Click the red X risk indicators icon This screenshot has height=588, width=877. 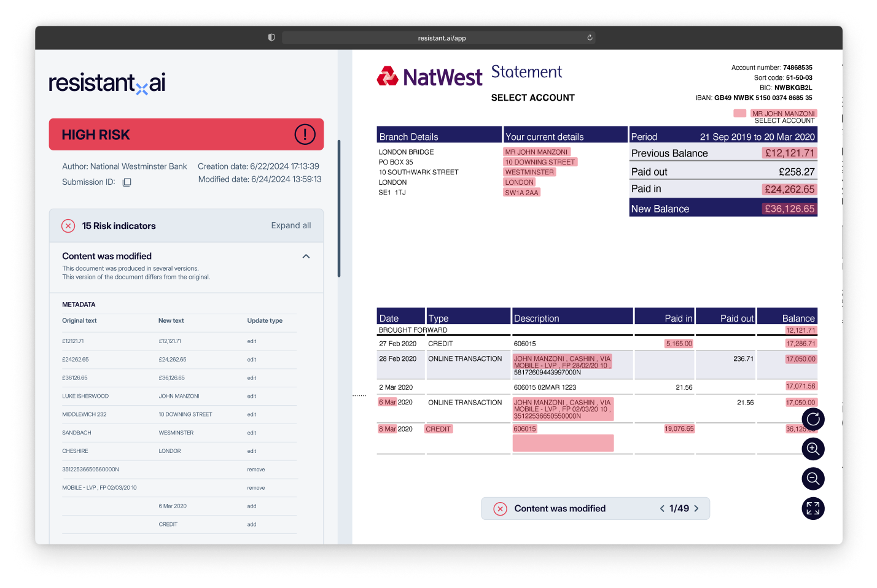(68, 226)
